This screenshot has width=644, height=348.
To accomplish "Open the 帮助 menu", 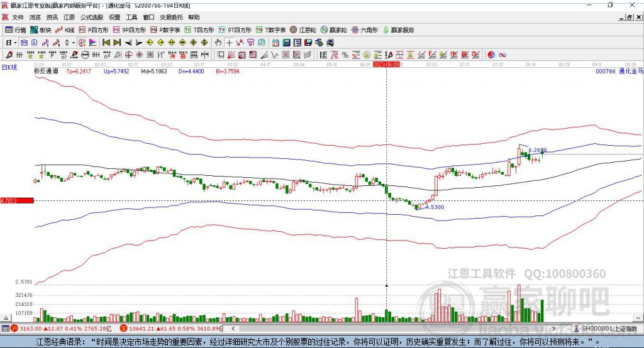I will [x=194, y=17].
